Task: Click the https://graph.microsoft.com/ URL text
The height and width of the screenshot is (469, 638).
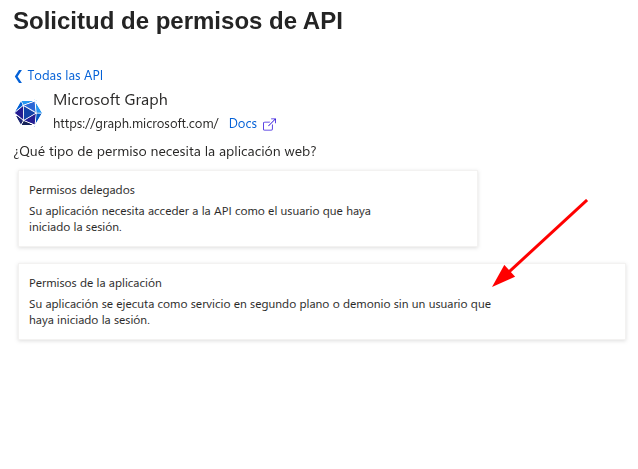Action: point(136,124)
